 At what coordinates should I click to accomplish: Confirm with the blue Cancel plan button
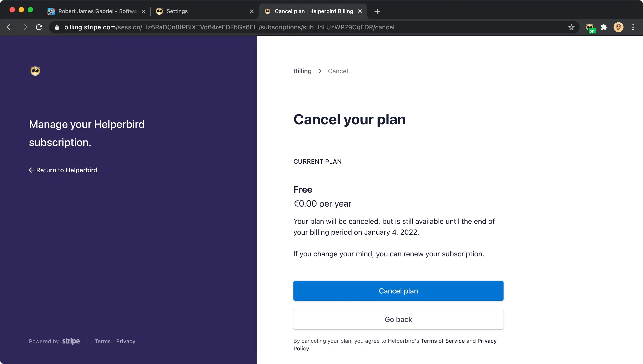click(398, 291)
